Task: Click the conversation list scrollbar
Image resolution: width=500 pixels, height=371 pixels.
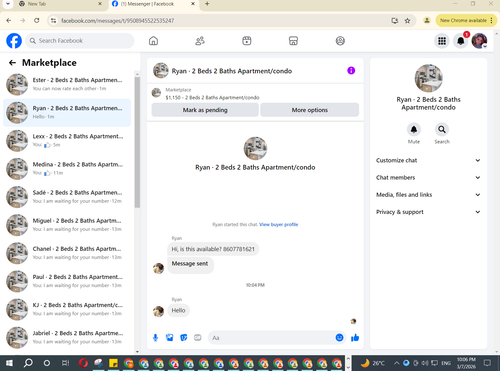Action: 137,142
